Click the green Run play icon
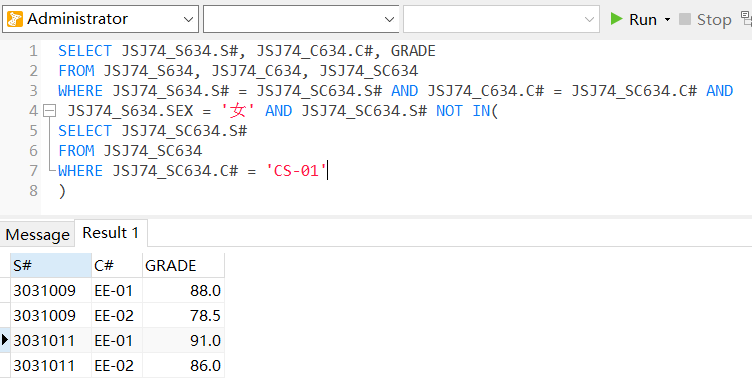 (616, 19)
